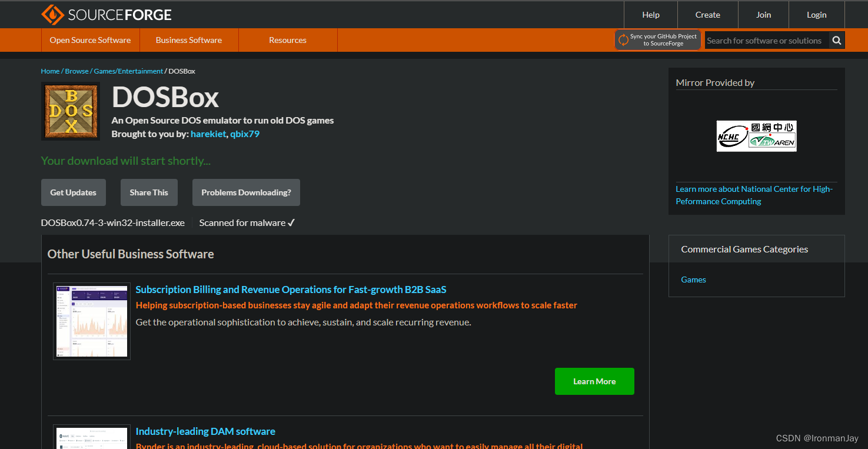This screenshot has width=868, height=449.
Task: Click the Get Updates button
Action: click(74, 192)
